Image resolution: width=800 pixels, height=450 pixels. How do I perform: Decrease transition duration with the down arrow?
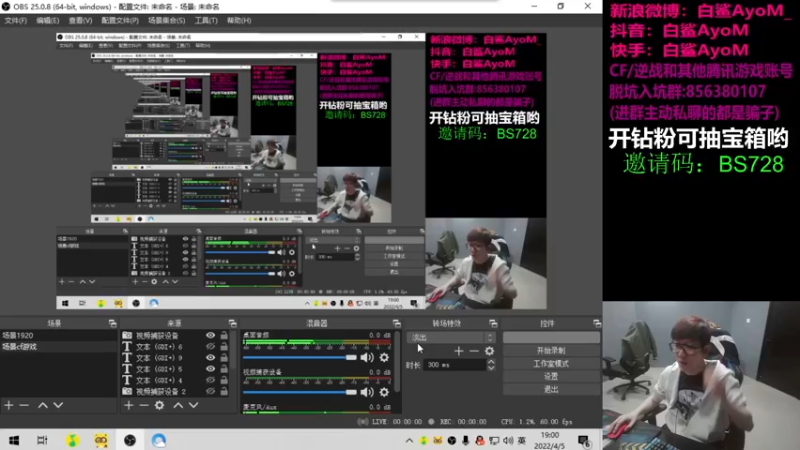(x=491, y=368)
